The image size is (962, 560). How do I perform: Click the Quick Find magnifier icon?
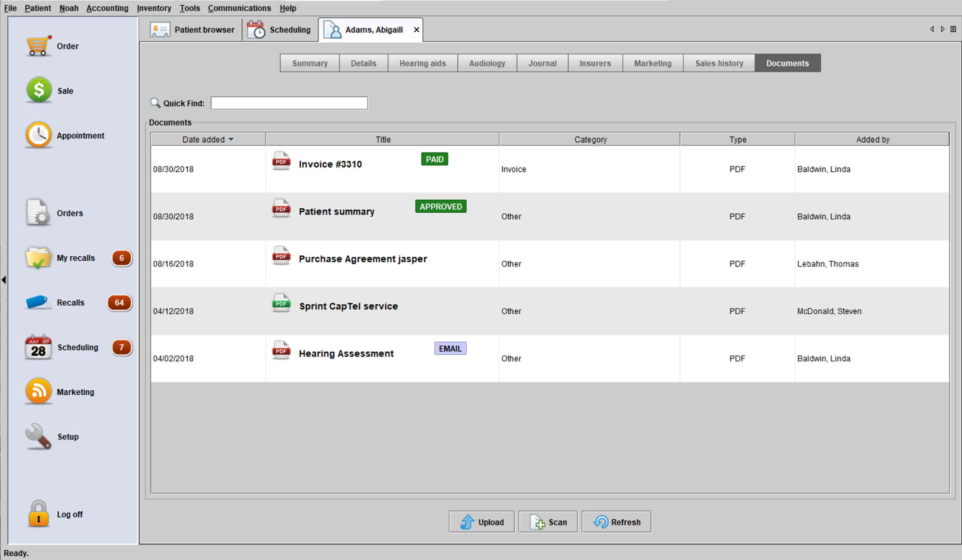(x=155, y=103)
